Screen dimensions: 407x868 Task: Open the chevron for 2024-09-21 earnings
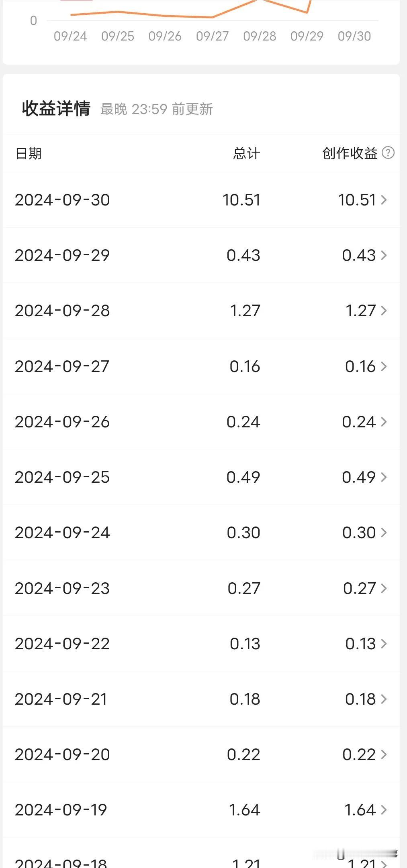click(384, 699)
